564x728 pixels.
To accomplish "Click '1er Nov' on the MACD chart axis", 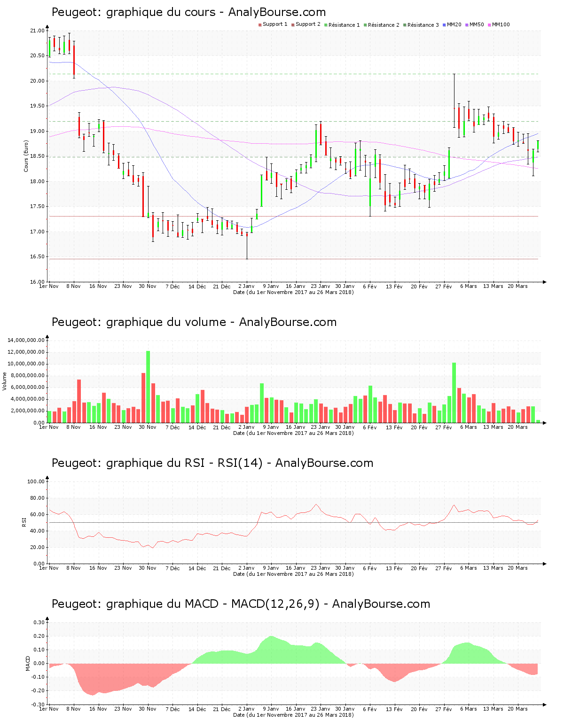I will (49, 709).
